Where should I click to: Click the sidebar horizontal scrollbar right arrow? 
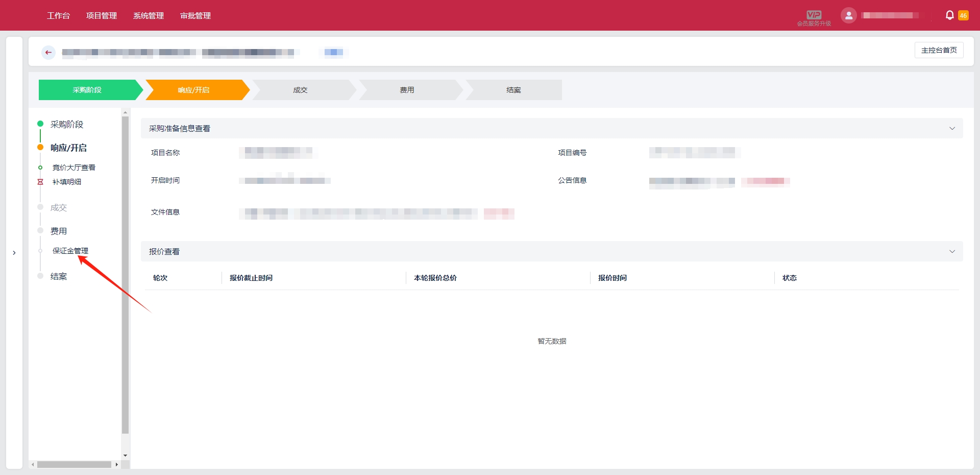117,465
